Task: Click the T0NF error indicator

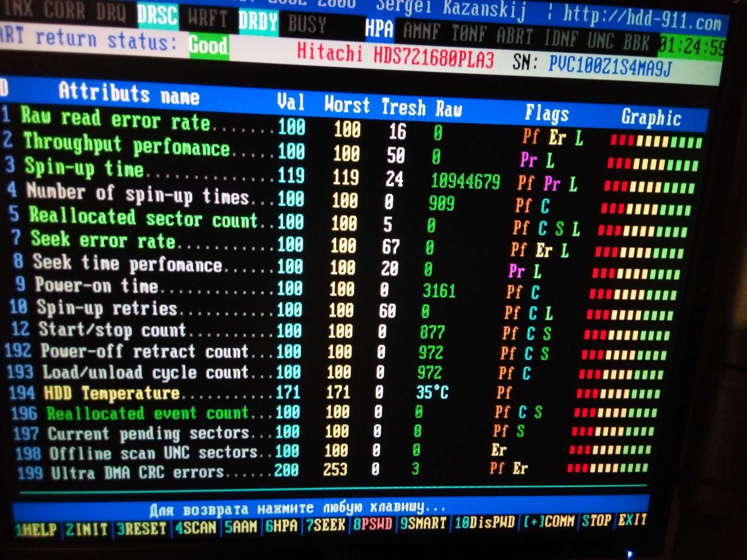Action: coord(469,34)
